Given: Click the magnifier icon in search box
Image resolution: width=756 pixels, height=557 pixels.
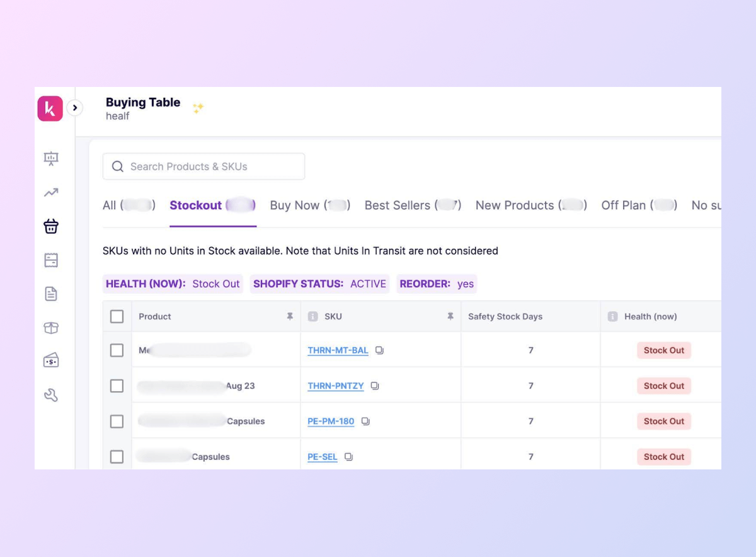Looking at the screenshot, I should (x=118, y=166).
